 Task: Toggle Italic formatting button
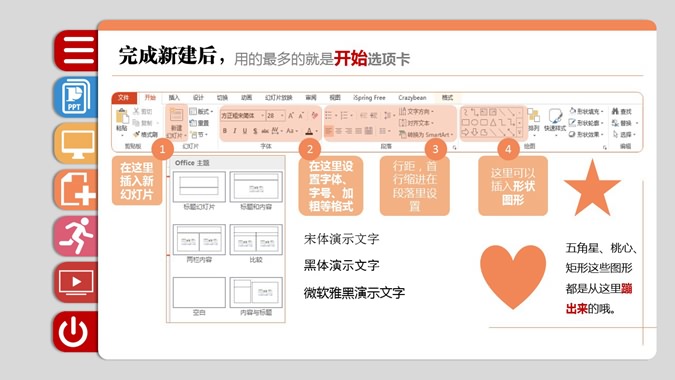(235, 131)
